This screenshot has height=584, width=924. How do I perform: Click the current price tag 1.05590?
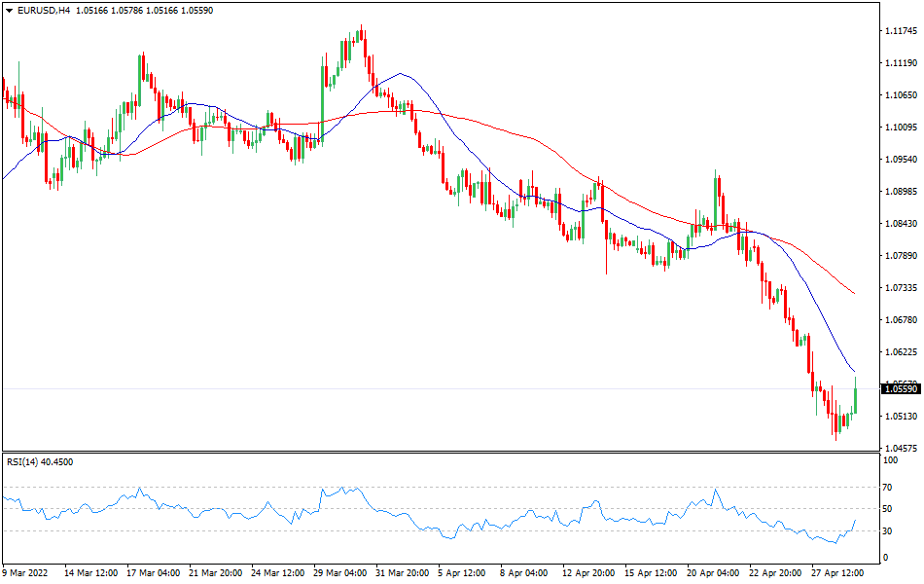point(901,389)
